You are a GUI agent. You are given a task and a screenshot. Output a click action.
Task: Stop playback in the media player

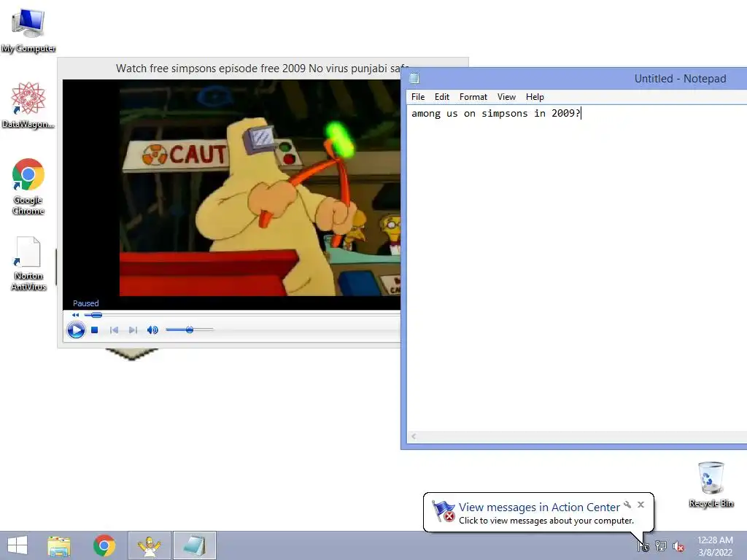point(94,330)
